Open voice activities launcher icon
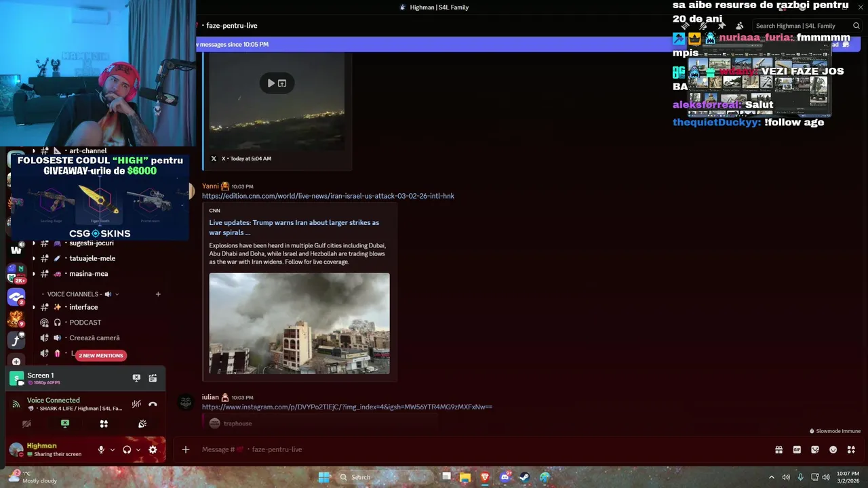Screen dimensions: 868x488 (x=104, y=424)
